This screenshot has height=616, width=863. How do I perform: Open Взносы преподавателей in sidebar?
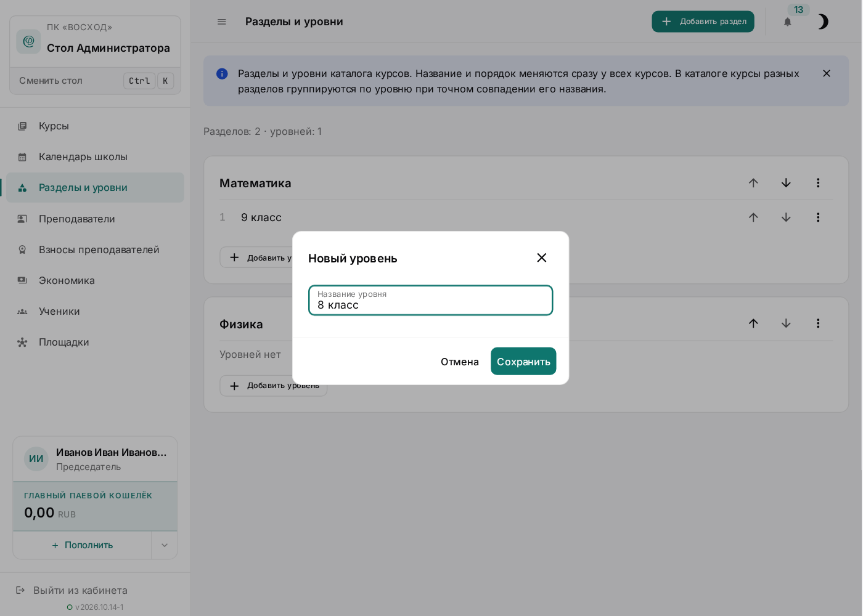tap(95, 249)
